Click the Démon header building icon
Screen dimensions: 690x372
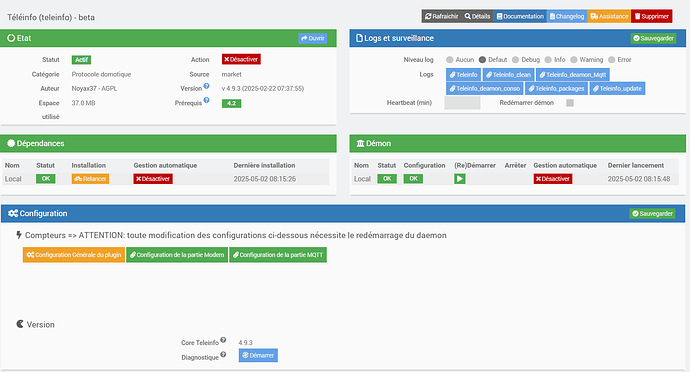point(360,144)
